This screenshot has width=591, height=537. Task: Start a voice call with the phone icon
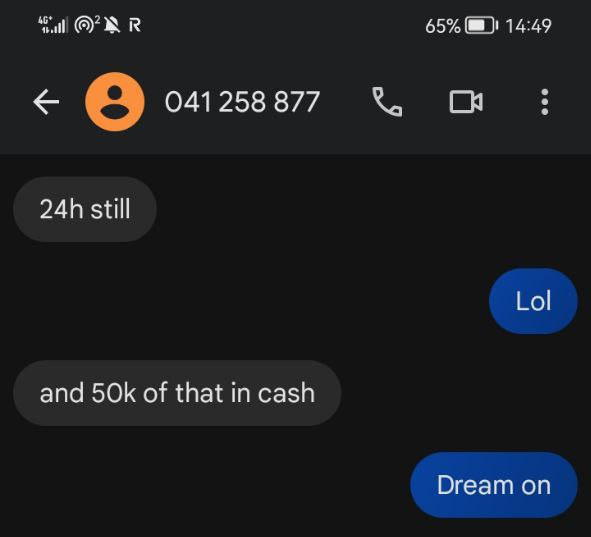click(x=387, y=102)
